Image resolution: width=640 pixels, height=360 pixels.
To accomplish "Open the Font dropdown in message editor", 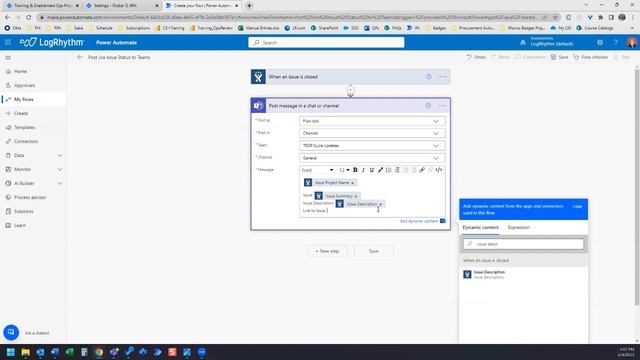I will 318,170.
